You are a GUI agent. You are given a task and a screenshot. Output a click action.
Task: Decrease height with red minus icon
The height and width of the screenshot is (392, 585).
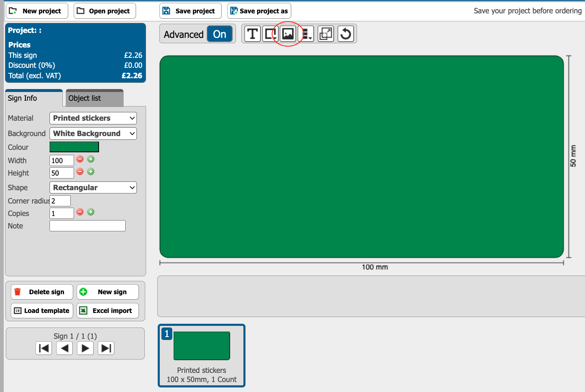tap(80, 172)
